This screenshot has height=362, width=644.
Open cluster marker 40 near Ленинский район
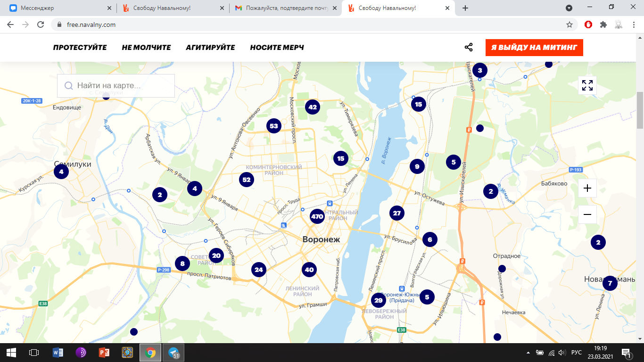tap(309, 270)
